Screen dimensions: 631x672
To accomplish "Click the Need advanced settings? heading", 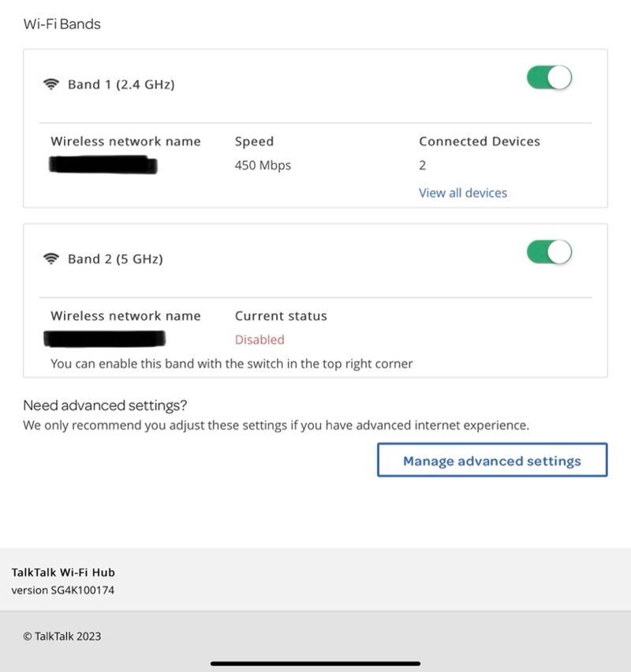I will pyautogui.click(x=105, y=405).
